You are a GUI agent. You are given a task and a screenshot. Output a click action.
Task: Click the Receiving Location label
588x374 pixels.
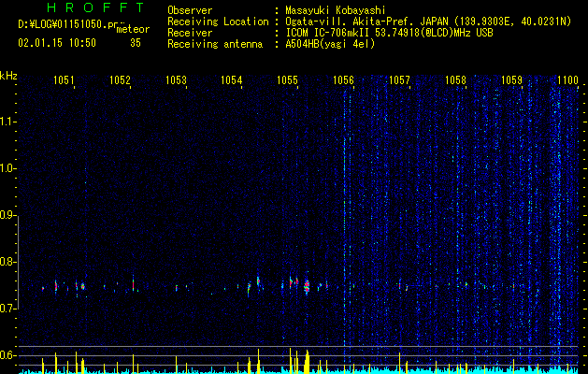pyautogui.click(x=218, y=22)
